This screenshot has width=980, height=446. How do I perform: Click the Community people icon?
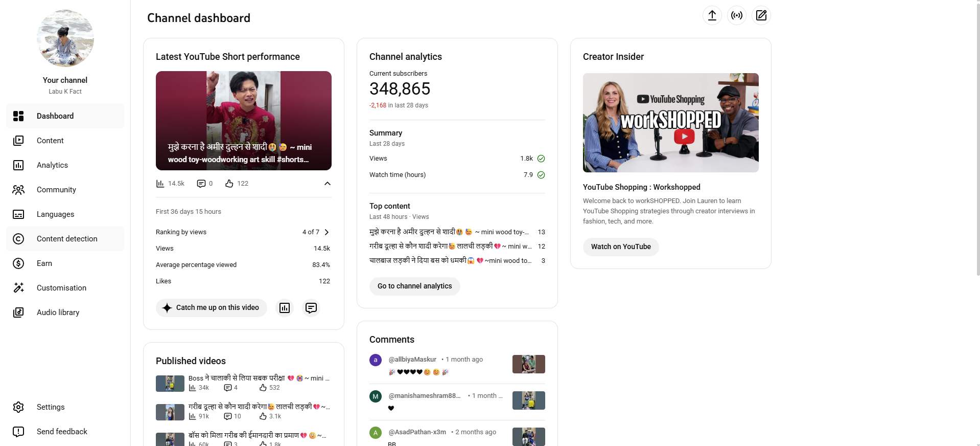click(x=18, y=190)
